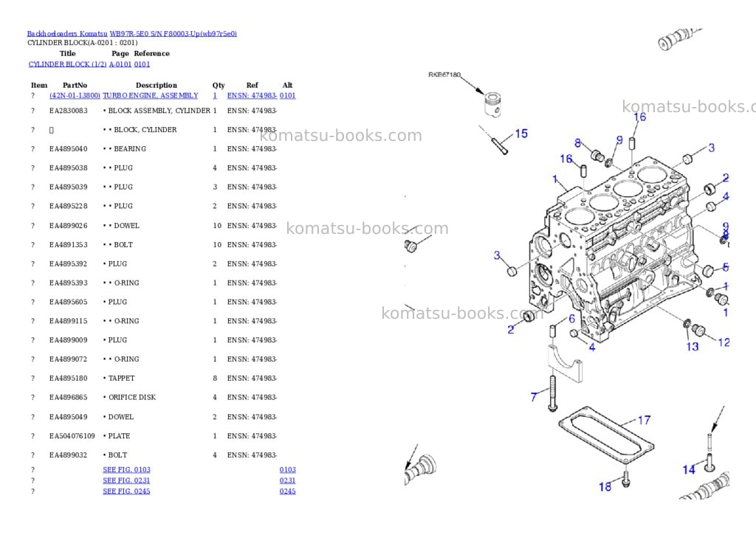756x535 pixels.
Task: Click the underlined ENSN: 474983- link
Action: [x=252, y=95]
